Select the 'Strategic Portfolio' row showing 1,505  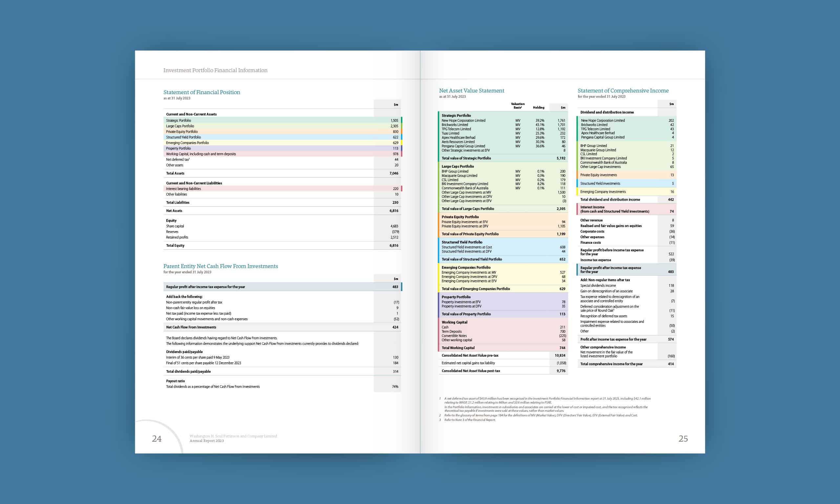pos(283,120)
